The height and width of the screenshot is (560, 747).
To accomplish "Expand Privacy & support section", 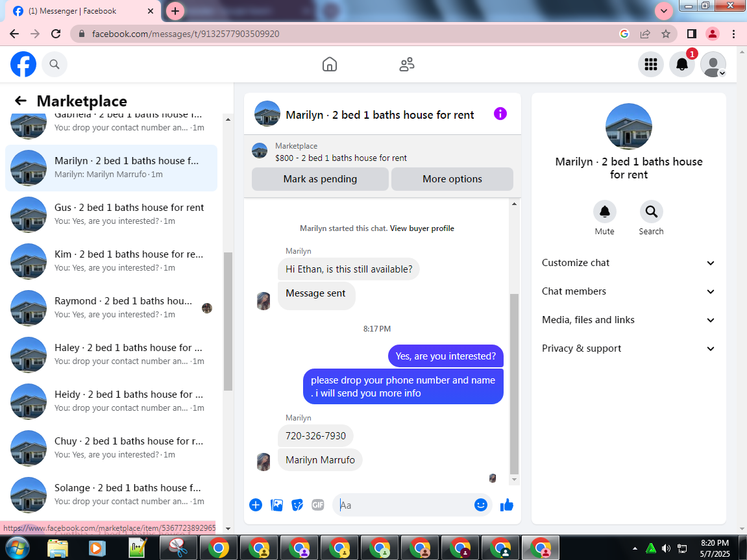I will (628, 348).
